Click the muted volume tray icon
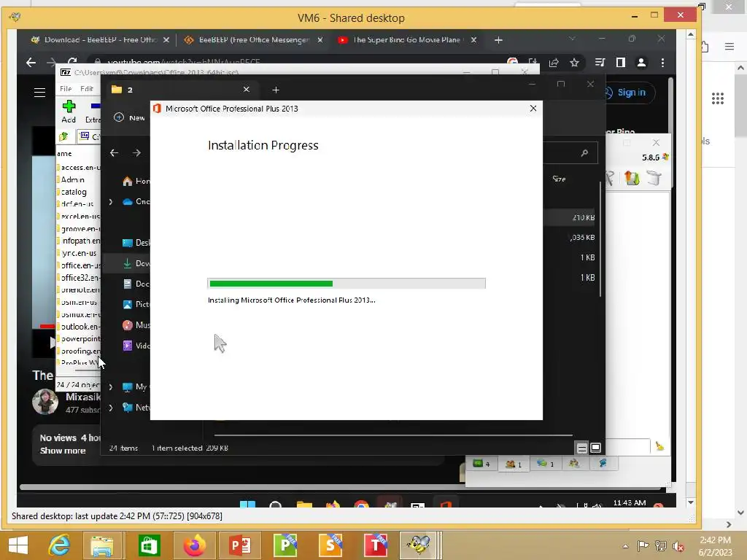The height and width of the screenshot is (560, 747). click(678, 546)
